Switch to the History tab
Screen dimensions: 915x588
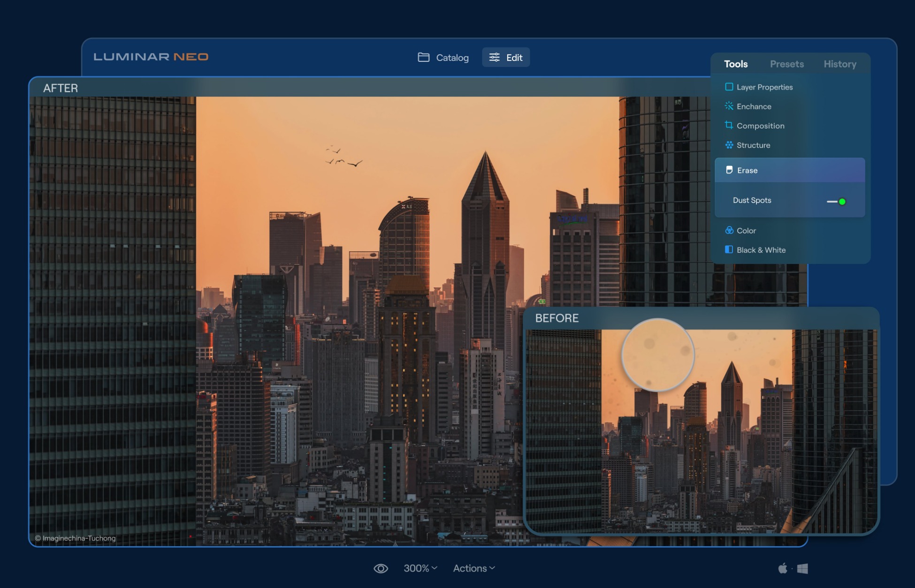pyautogui.click(x=839, y=64)
